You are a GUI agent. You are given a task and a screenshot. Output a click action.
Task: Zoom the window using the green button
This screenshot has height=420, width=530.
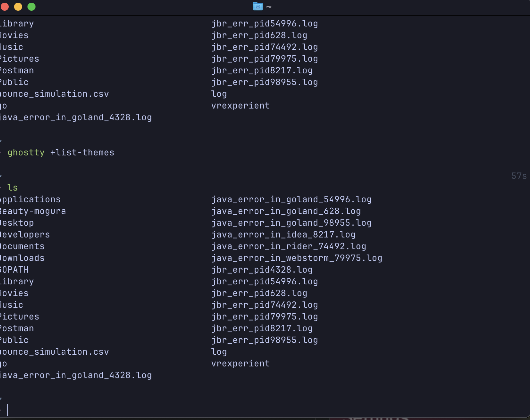point(31,7)
